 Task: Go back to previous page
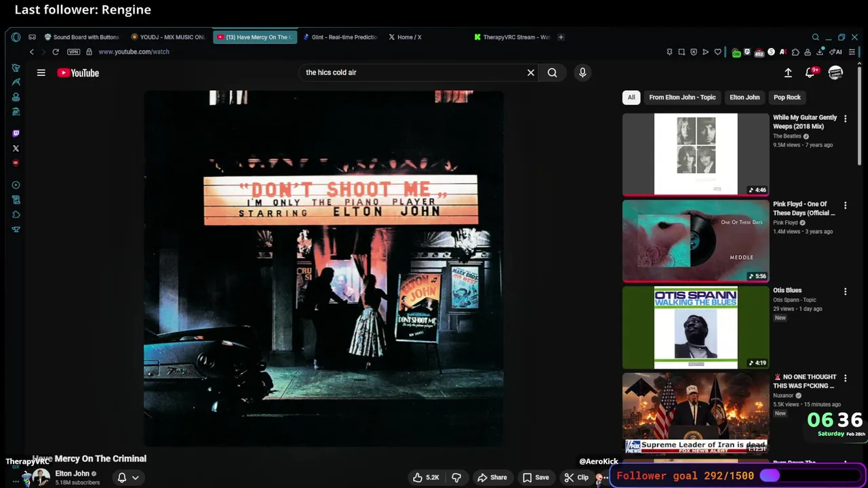pos(31,52)
